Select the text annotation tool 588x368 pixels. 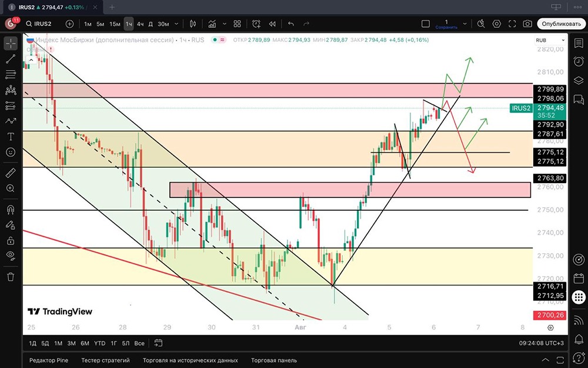point(11,137)
